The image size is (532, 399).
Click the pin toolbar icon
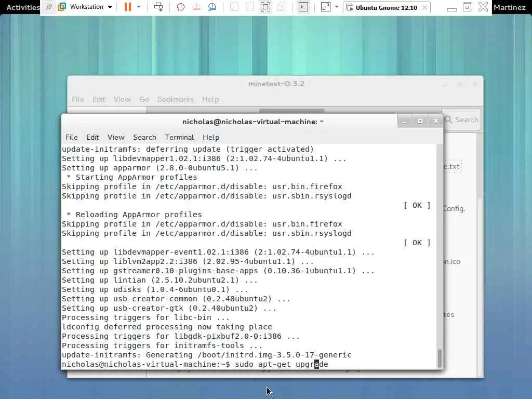coord(49,7)
